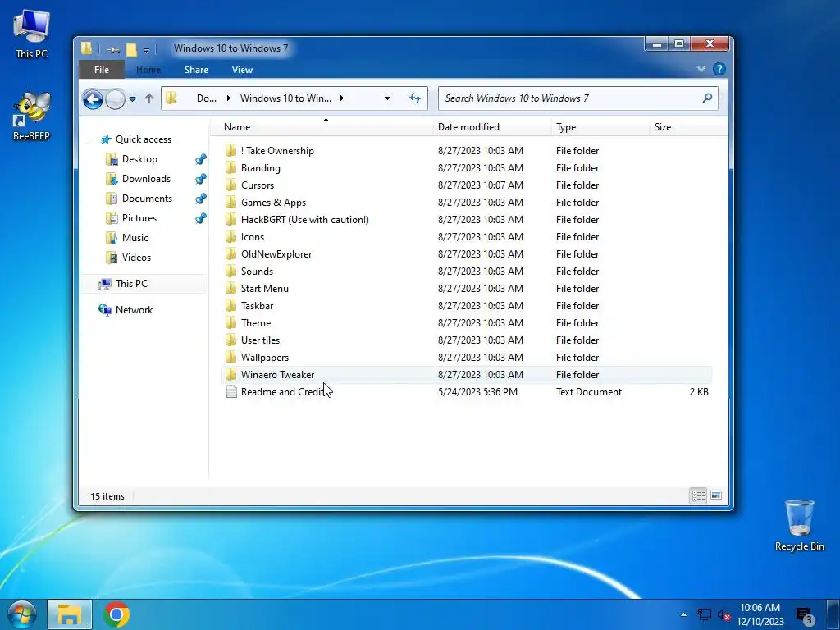Refresh the current folder view
Viewport: 840px width, 630px height.
tap(414, 98)
